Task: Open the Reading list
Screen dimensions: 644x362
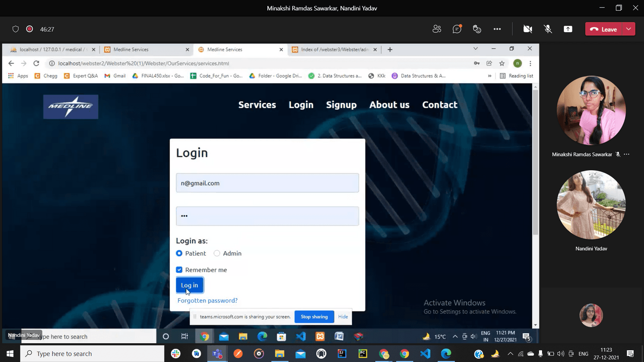Action: 517,76
